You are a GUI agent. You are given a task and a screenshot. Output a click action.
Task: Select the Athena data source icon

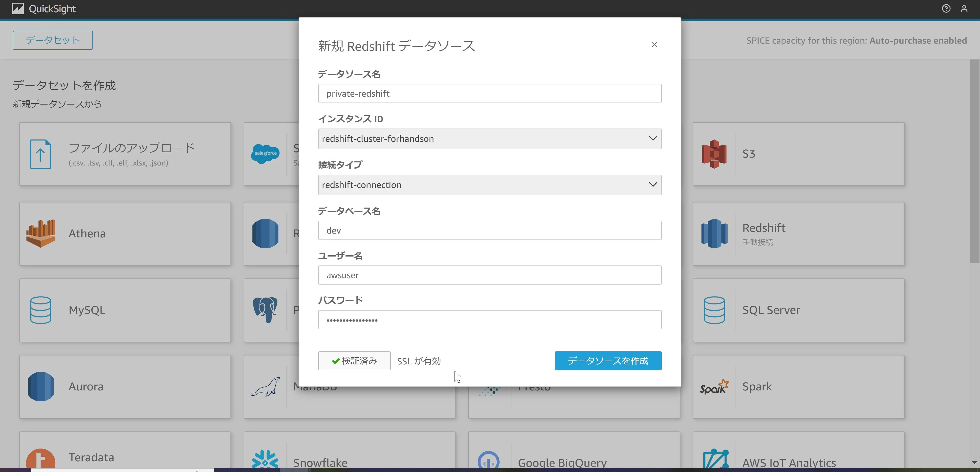point(40,233)
